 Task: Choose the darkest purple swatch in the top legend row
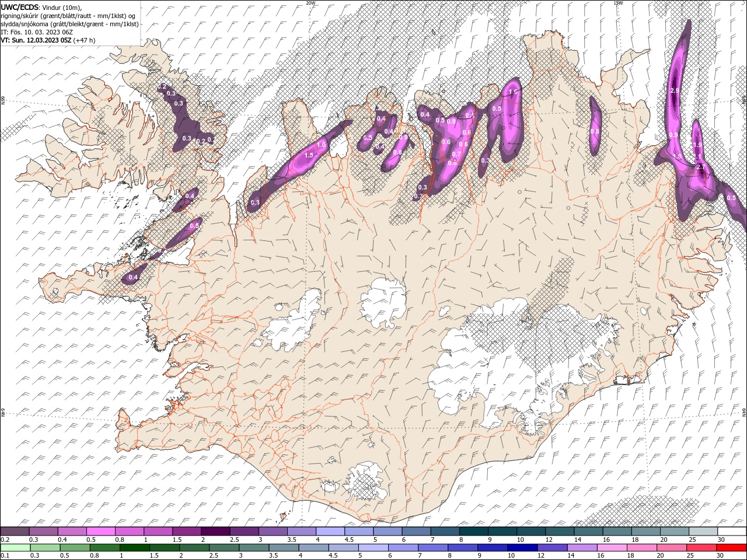click(215, 531)
